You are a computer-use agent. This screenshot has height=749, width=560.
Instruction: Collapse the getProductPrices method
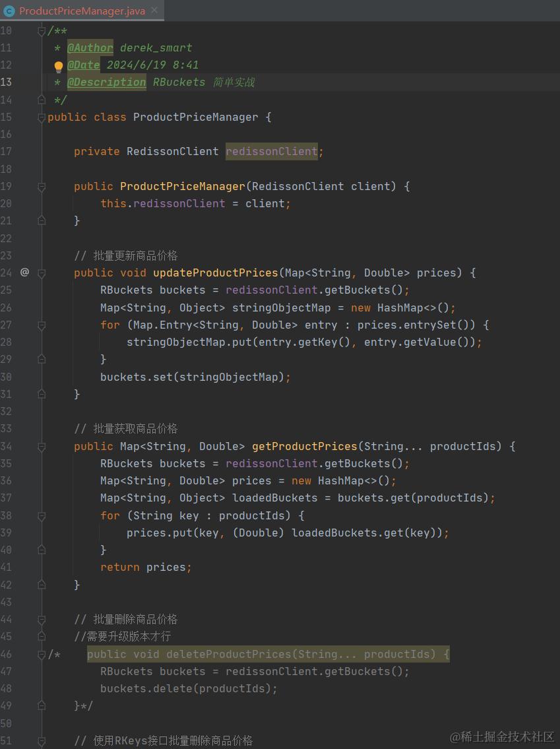(41, 446)
